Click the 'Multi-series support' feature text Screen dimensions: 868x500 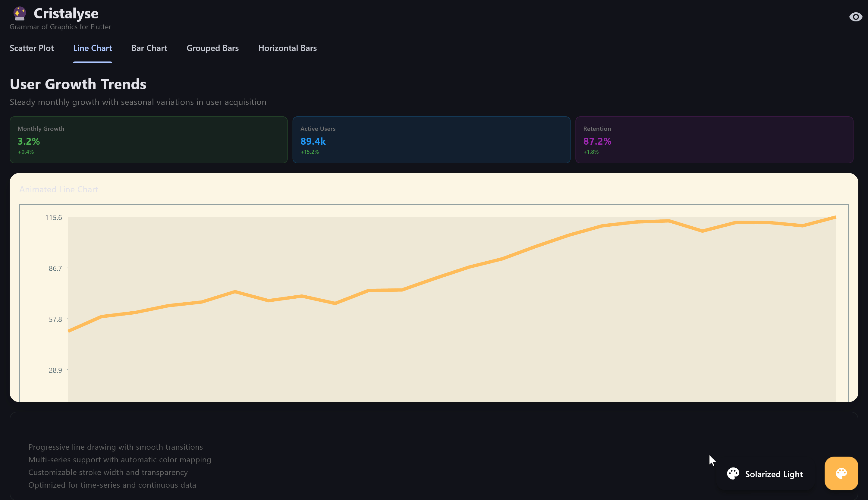click(119, 460)
